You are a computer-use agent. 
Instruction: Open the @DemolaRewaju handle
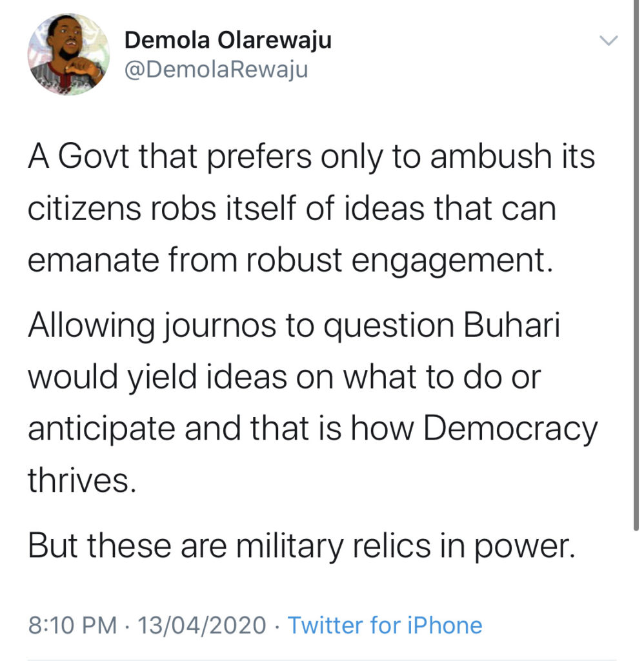click(x=216, y=68)
